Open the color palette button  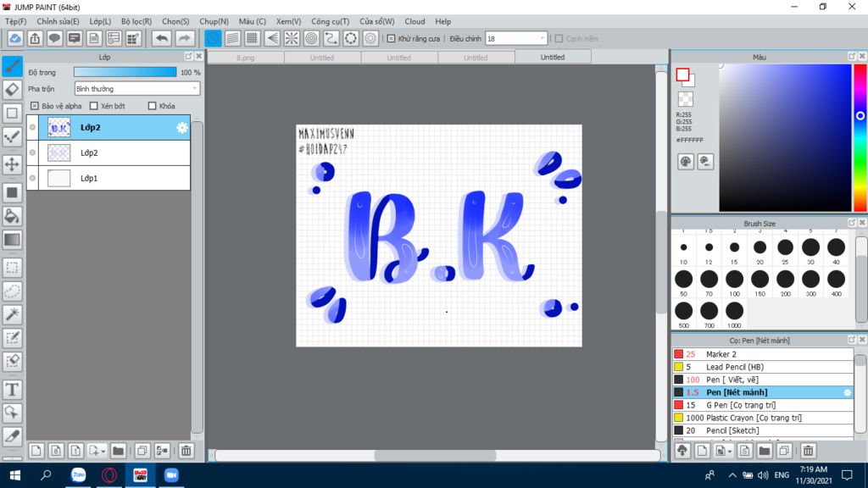click(x=685, y=162)
